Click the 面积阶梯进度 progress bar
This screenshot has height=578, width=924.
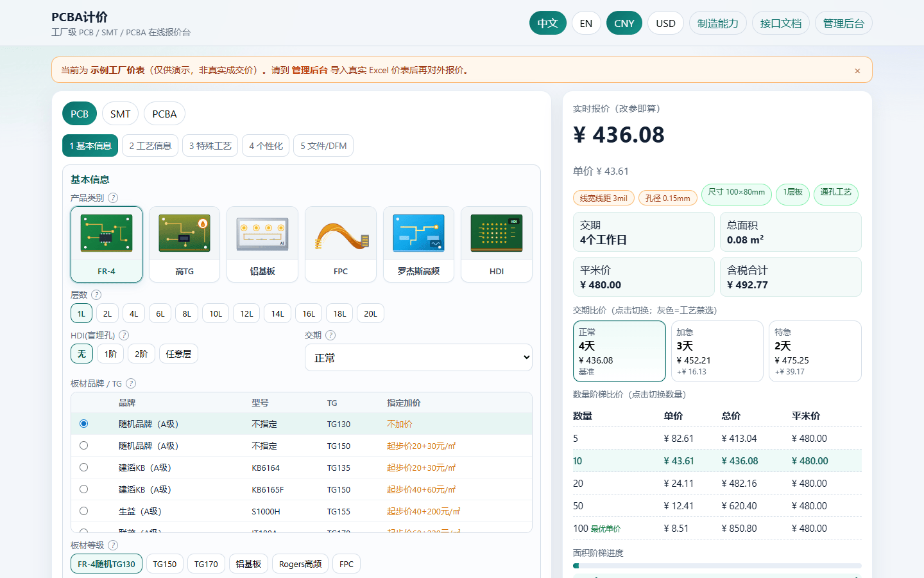(x=717, y=566)
